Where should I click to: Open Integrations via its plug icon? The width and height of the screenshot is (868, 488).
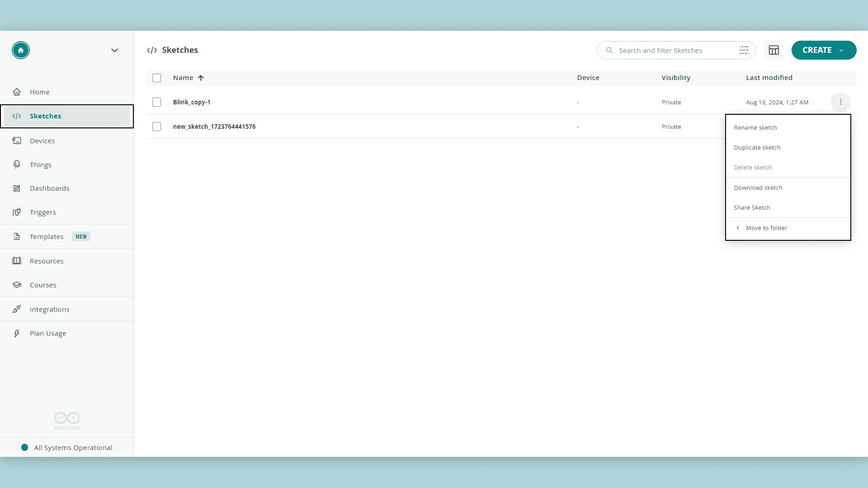click(x=17, y=309)
